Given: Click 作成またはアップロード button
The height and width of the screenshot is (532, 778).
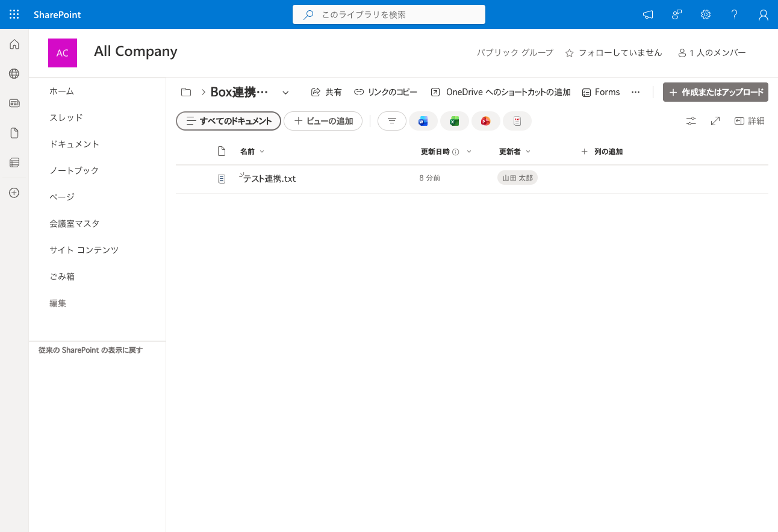Looking at the screenshot, I should coord(715,92).
